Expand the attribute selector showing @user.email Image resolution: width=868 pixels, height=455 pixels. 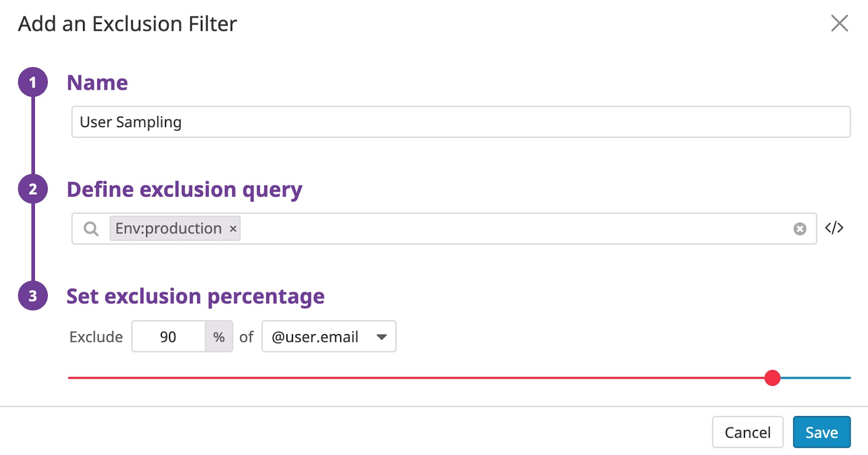tap(328, 337)
